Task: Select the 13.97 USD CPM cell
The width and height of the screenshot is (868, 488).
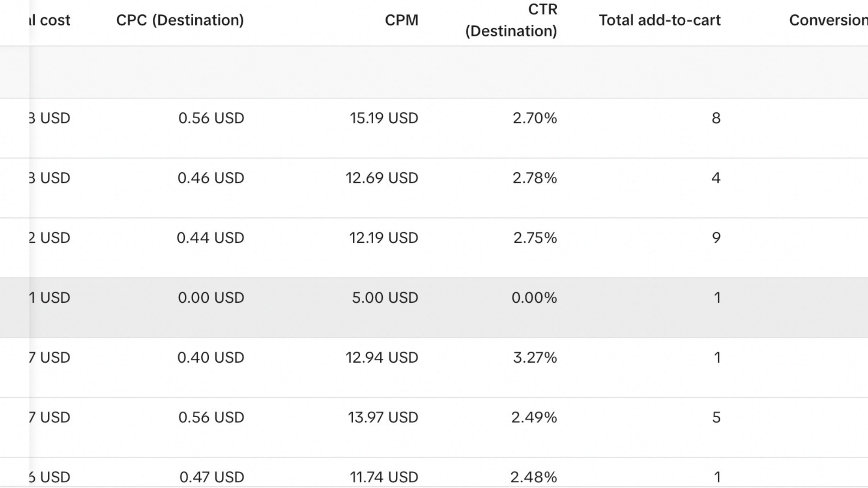Action: pos(383,417)
